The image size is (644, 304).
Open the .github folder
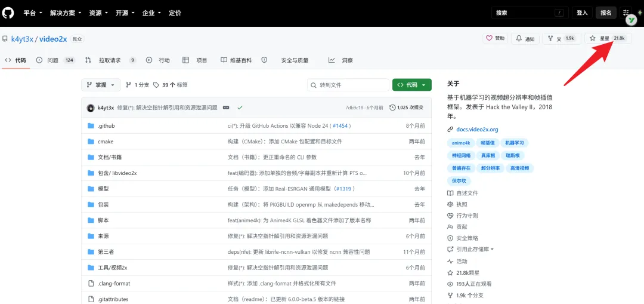click(106, 126)
